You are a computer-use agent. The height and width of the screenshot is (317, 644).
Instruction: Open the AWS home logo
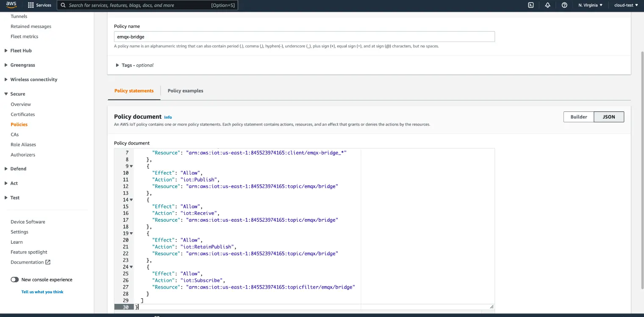tap(11, 5)
